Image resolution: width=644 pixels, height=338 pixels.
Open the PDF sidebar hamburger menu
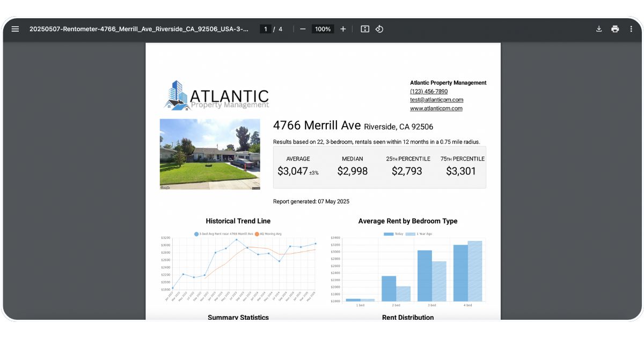coord(15,29)
